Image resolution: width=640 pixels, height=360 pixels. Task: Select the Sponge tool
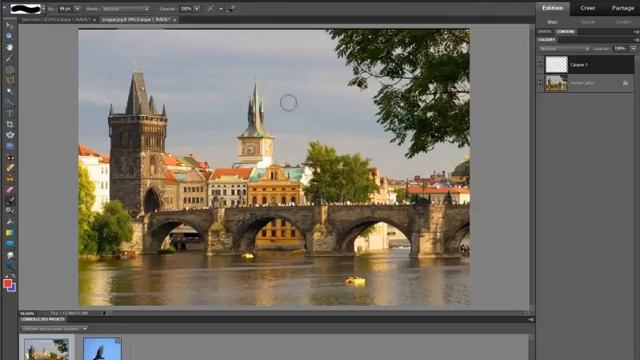9,266
